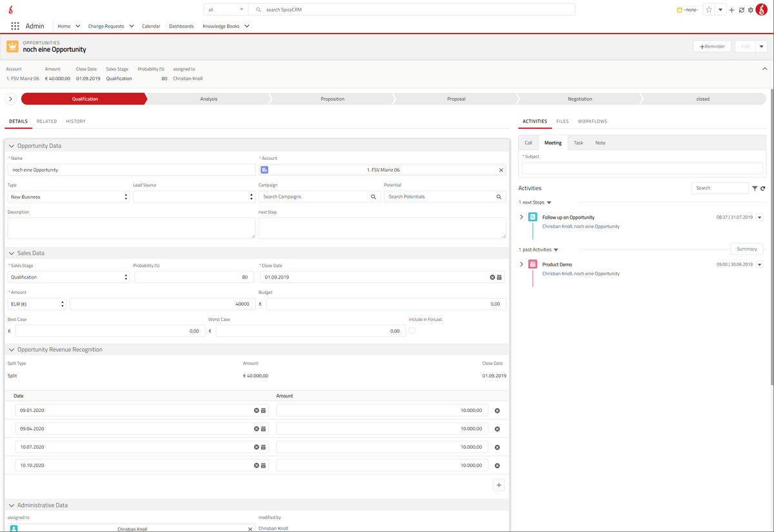Click the call icon for Follow up on Opportunity

pos(533,217)
